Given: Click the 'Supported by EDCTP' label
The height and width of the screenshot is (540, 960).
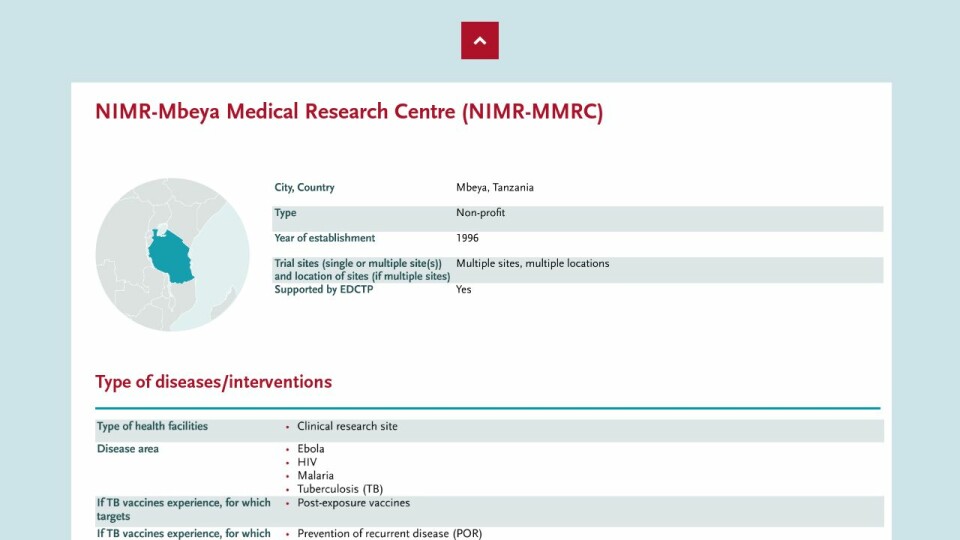Looking at the screenshot, I should tap(323, 290).
